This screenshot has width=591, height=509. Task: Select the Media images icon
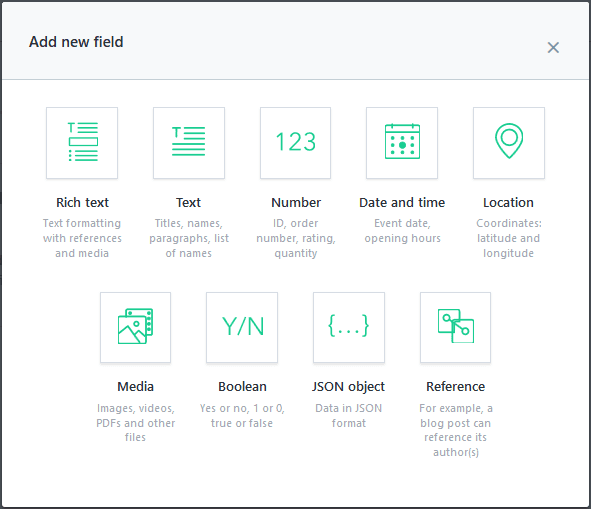pos(135,327)
